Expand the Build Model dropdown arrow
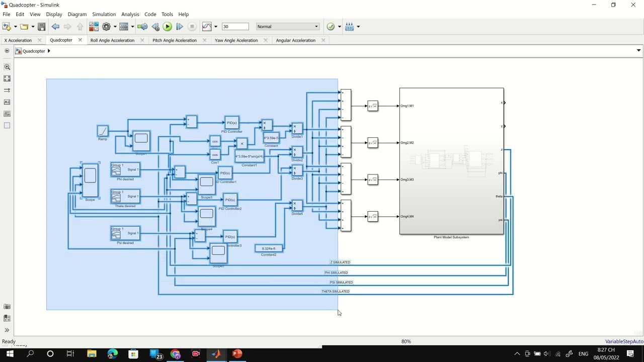This screenshot has width=644, height=362. pos(358,27)
